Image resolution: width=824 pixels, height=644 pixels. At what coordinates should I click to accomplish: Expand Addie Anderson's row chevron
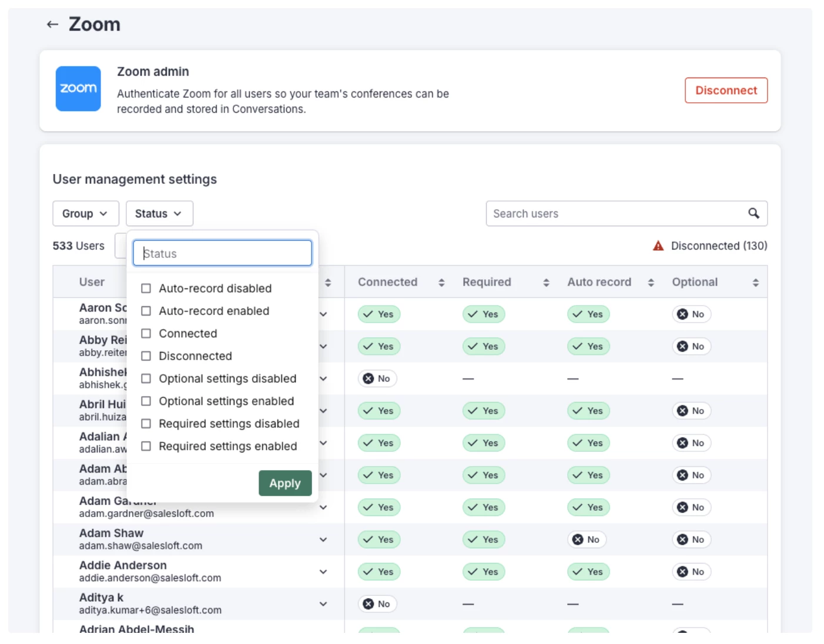click(x=323, y=572)
